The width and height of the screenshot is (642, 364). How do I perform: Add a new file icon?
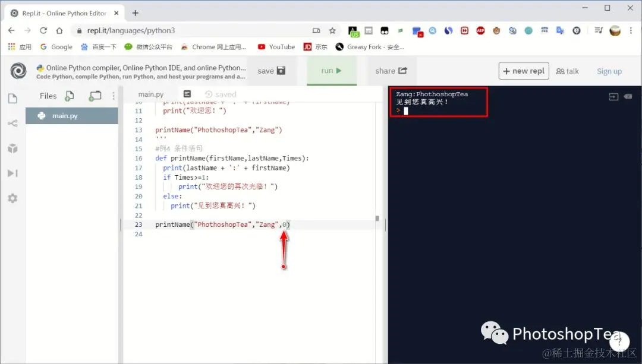pos(70,96)
